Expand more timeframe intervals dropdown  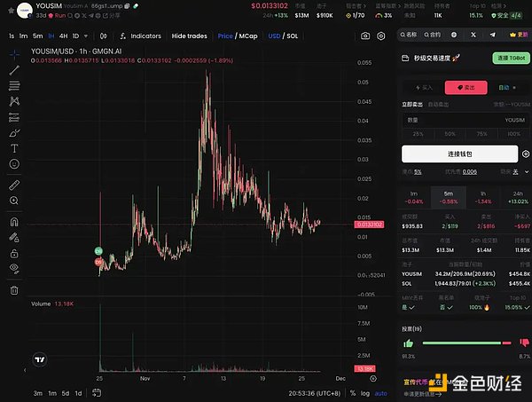pyautogui.click(x=86, y=36)
